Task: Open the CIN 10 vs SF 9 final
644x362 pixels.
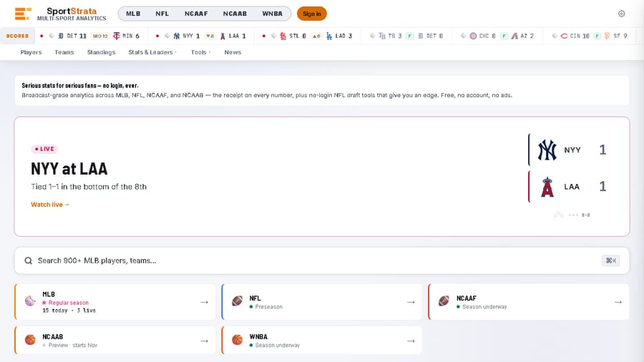Action: [x=590, y=36]
